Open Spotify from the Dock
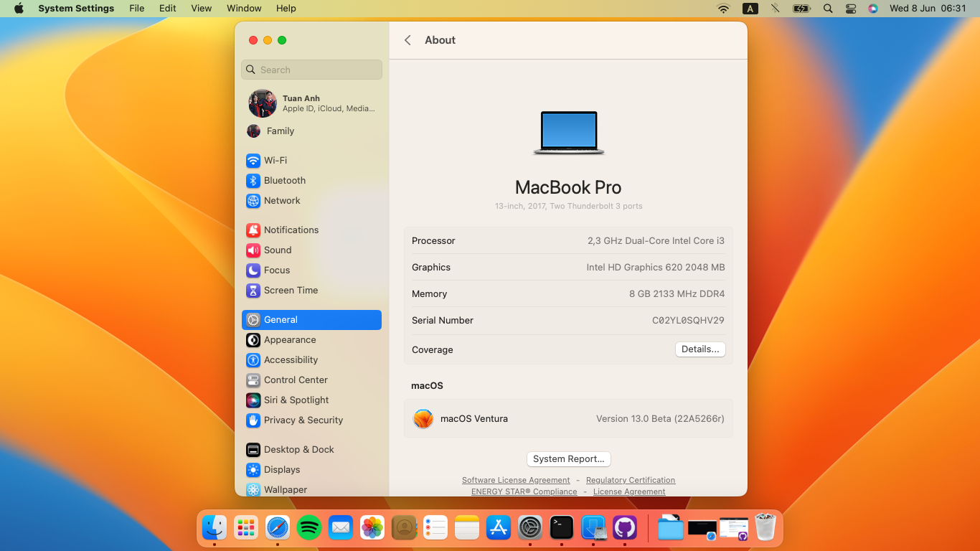 click(x=309, y=528)
